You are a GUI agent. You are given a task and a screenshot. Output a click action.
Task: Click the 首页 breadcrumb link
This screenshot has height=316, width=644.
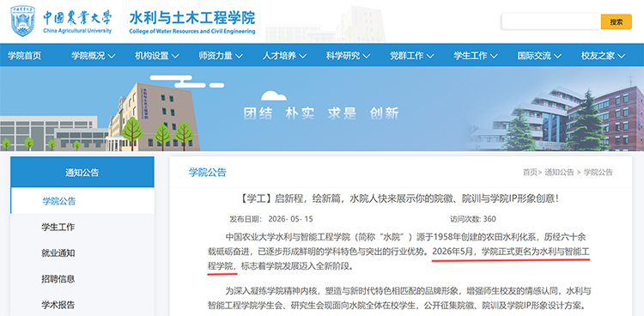[x=530, y=173]
